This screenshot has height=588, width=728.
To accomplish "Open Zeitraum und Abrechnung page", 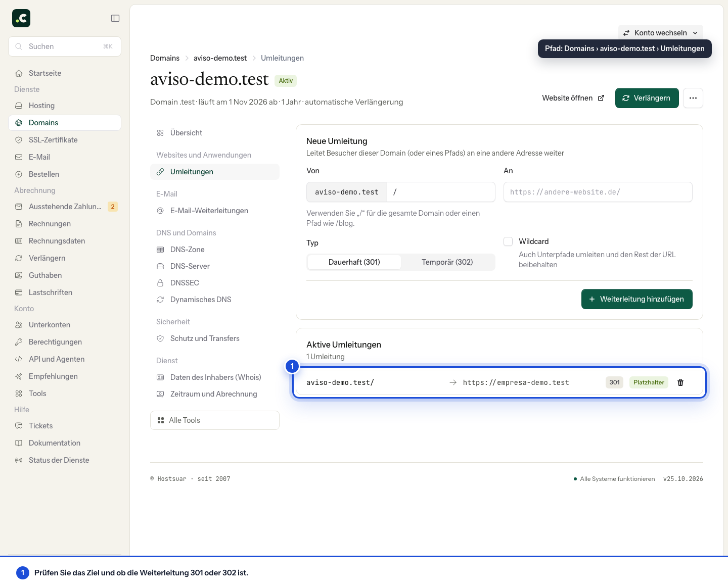I will click(x=215, y=394).
